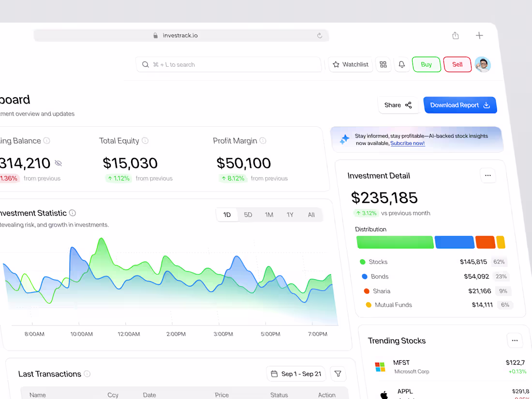Open the Trending Stocks options menu
532x399 pixels.
515,340
